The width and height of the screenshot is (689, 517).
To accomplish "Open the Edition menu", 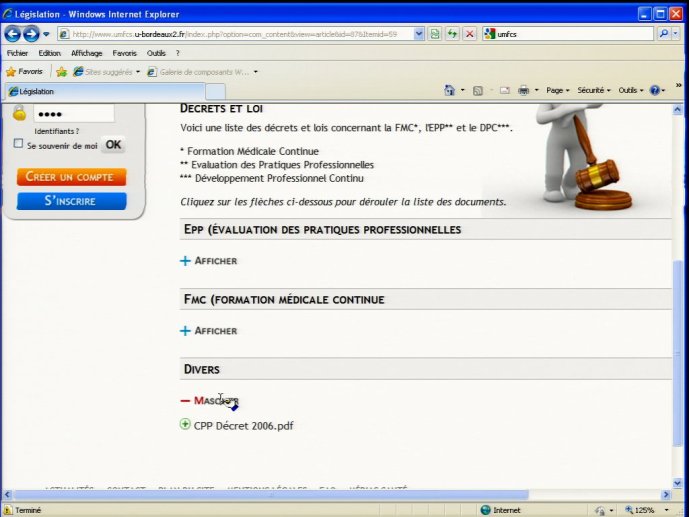I will coord(49,53).
